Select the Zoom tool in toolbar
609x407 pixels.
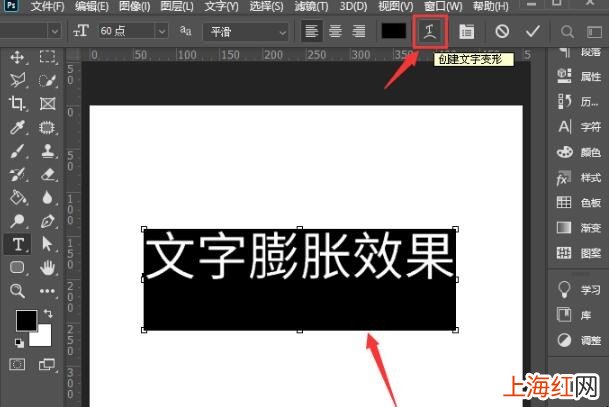[17, 291]
